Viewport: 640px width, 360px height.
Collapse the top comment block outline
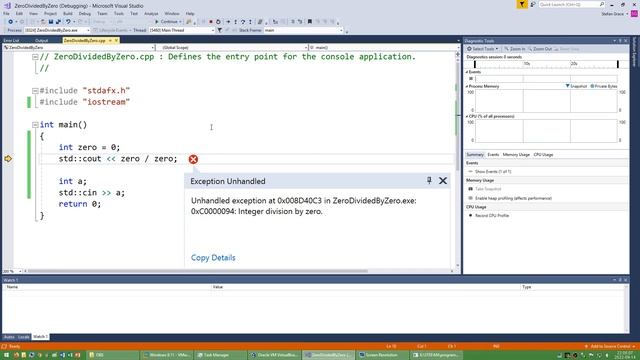[35, 57]
